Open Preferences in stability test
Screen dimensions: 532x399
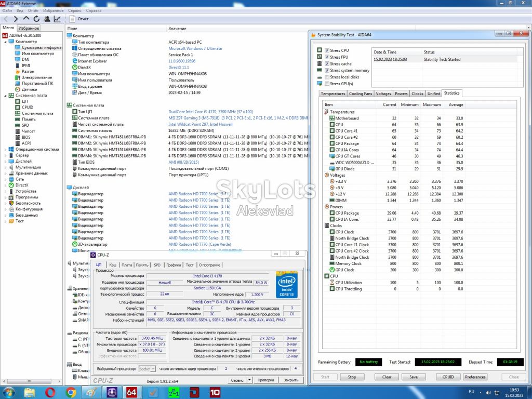[x=475, y=377]
